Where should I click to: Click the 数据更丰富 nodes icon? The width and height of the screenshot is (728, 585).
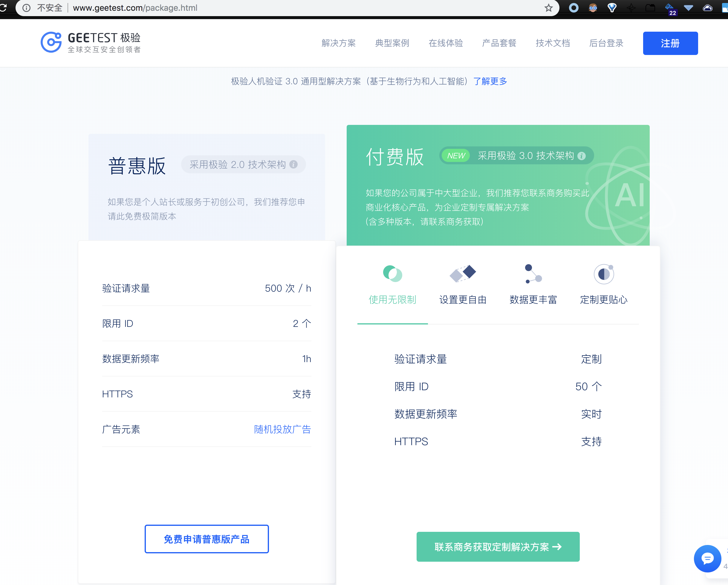pos(533,273)
